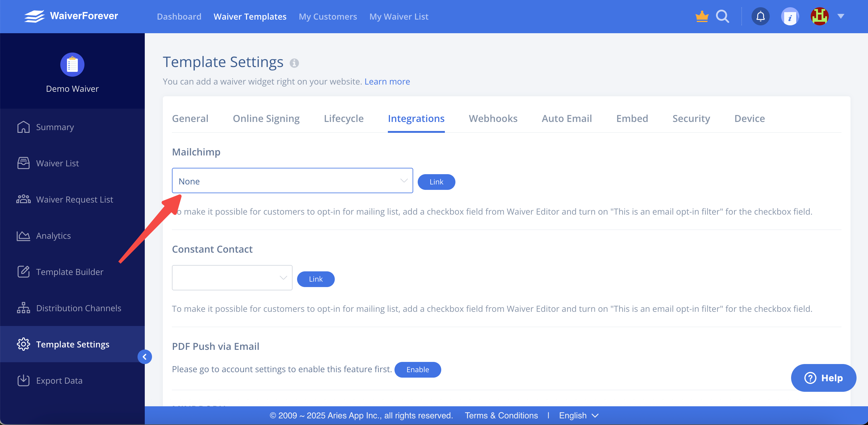Click the user avatar icon

click(x=819, y=16)
